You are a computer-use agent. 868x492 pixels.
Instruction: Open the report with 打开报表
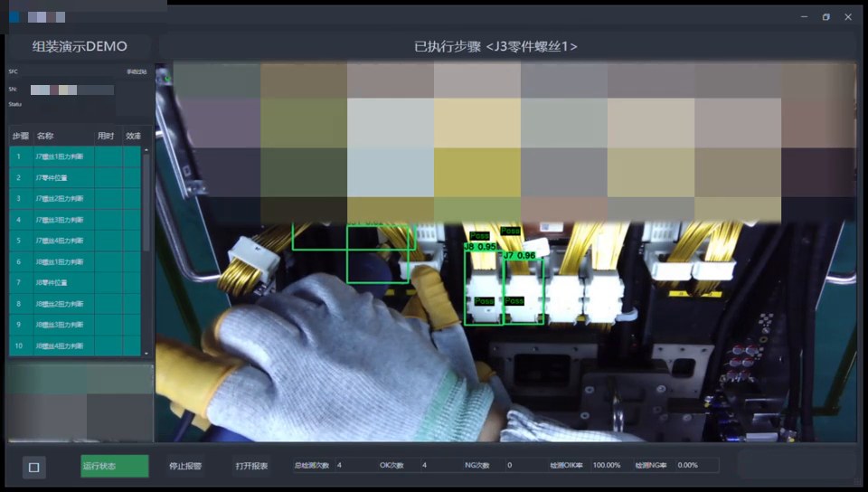point(252,466)
